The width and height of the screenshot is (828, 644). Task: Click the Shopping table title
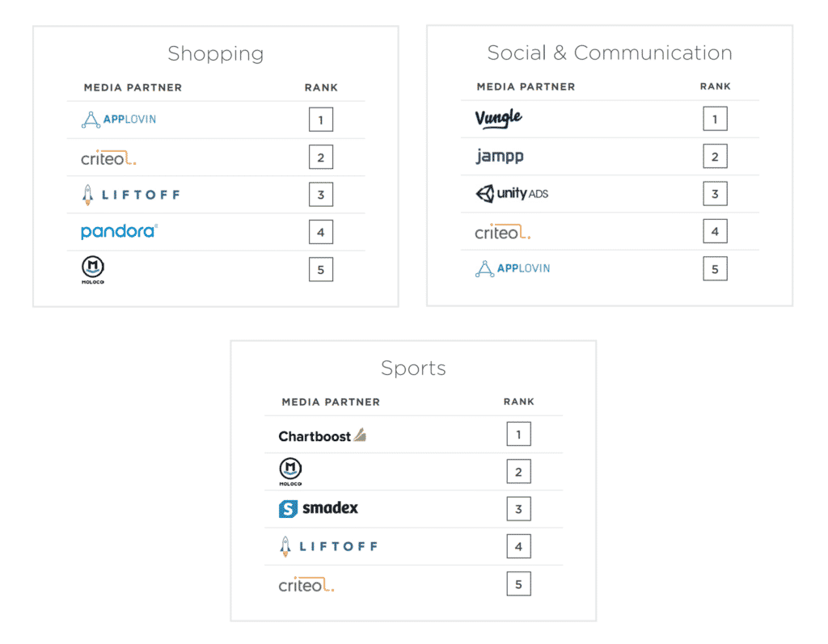215,54
